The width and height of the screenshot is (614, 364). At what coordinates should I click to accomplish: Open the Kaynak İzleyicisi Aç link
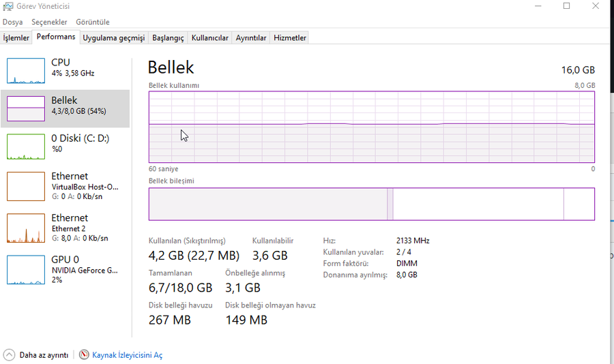127,355
